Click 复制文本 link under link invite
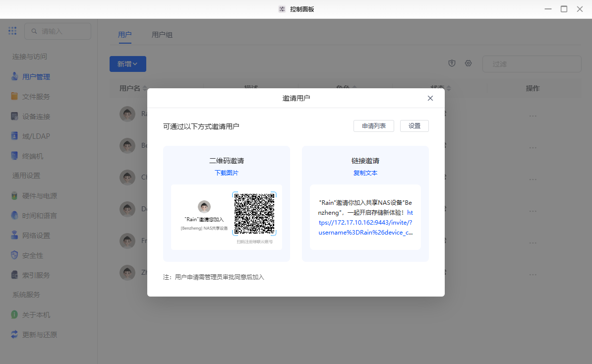The image size is (592, 364). pyautogui.click(x=365, y=173)
